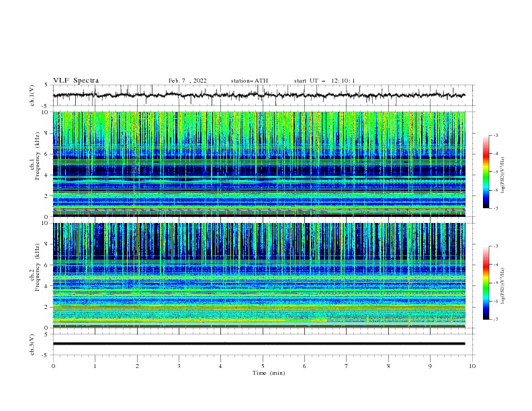Click the flat black ch.3 voltage trace

pos(259,344)
